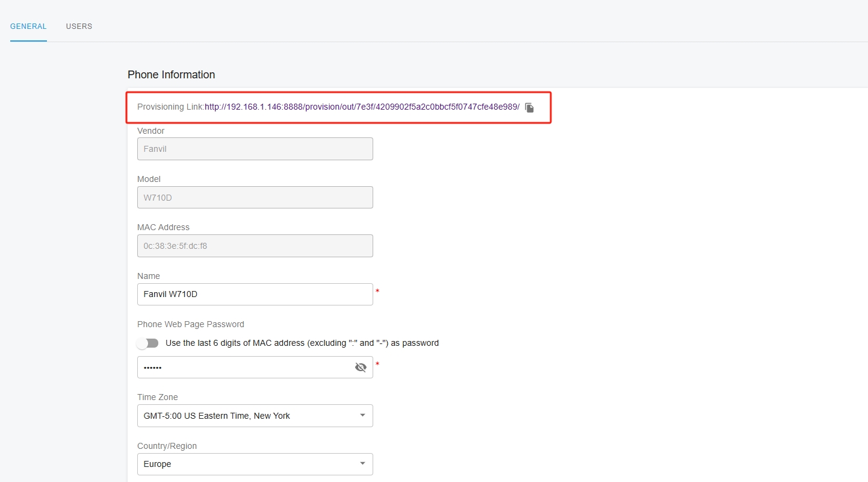Open the GMT-5:00 US Eastern Time selector

[247, 416]
